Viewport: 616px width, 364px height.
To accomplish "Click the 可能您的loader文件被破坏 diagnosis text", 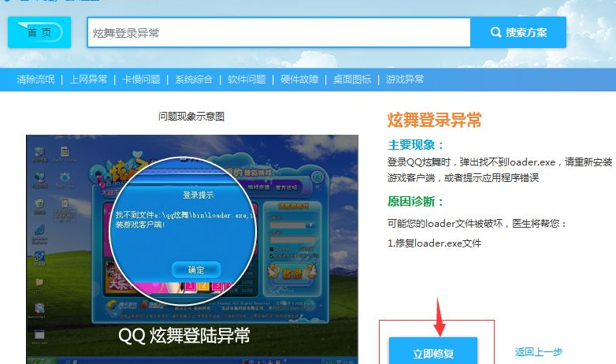I will [x=477, y=224].
